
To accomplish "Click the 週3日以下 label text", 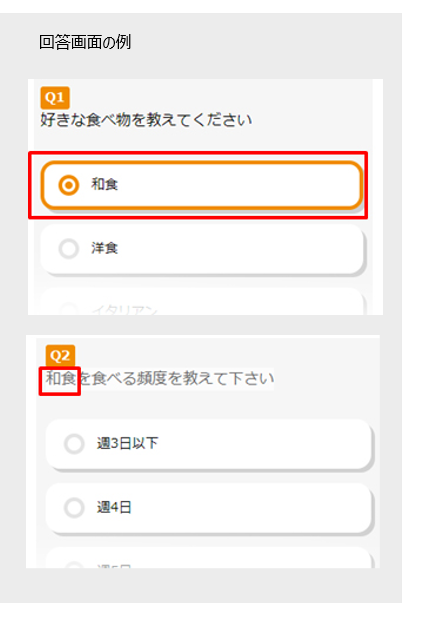I will (x=127, y=443).
